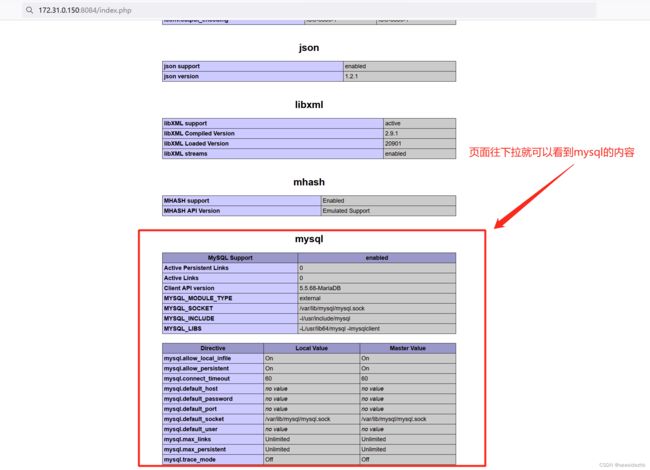Click the 'Enabled' value for MHASH support

tap(388, 201)
